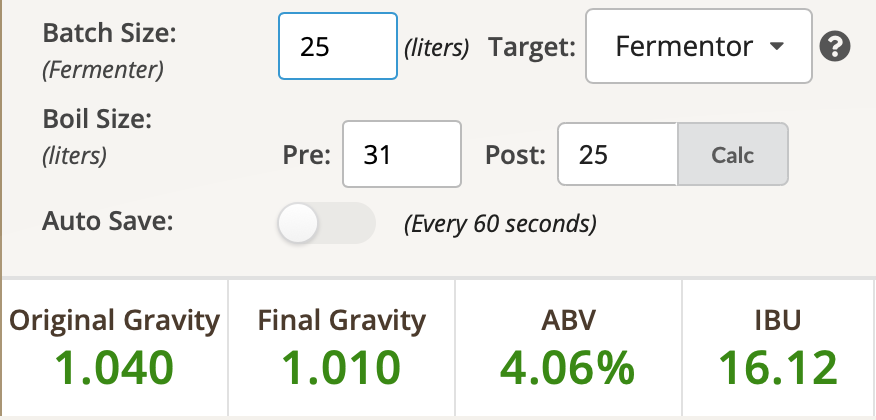The image size is (876, 420).
Task: Click the 1.040 original gravity value
Action: coord(115,368)
